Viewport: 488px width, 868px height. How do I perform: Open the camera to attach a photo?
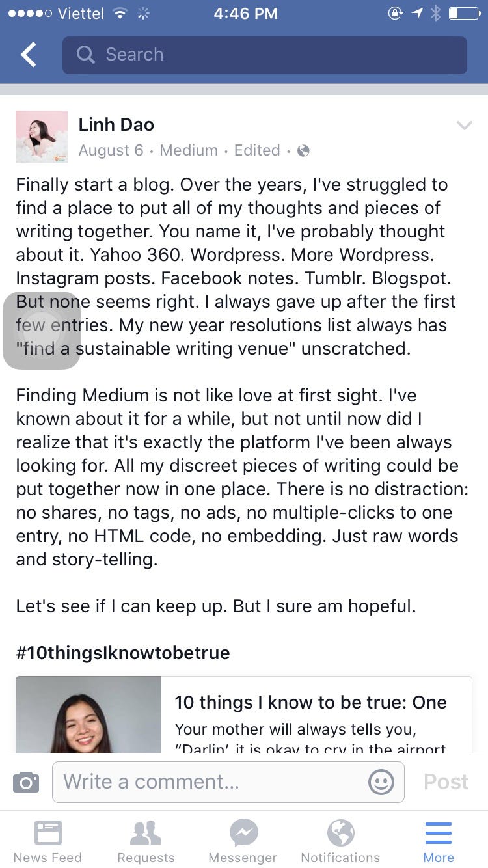click(x=26, y=781)
